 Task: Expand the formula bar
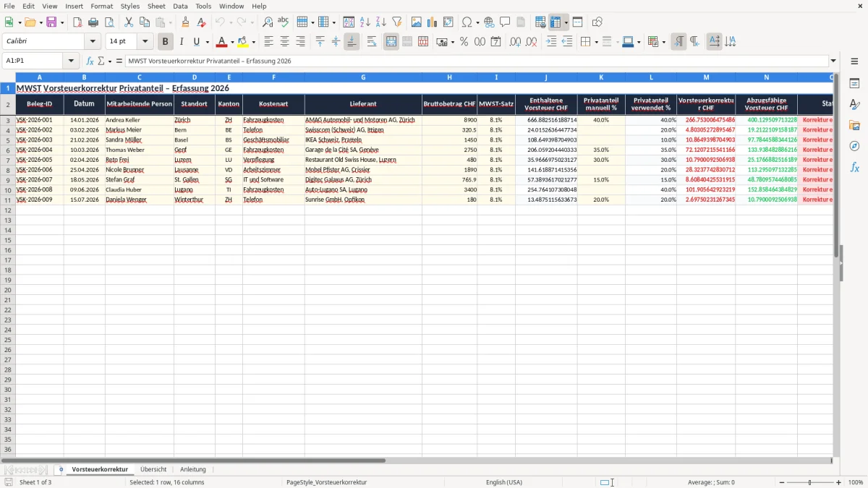pyautogui.click(x=834, y=61)
